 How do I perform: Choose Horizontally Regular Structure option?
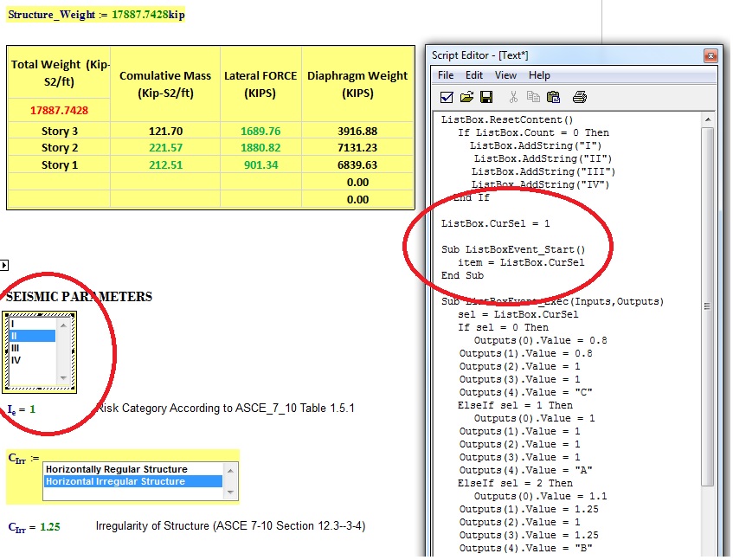coord(132,469)
